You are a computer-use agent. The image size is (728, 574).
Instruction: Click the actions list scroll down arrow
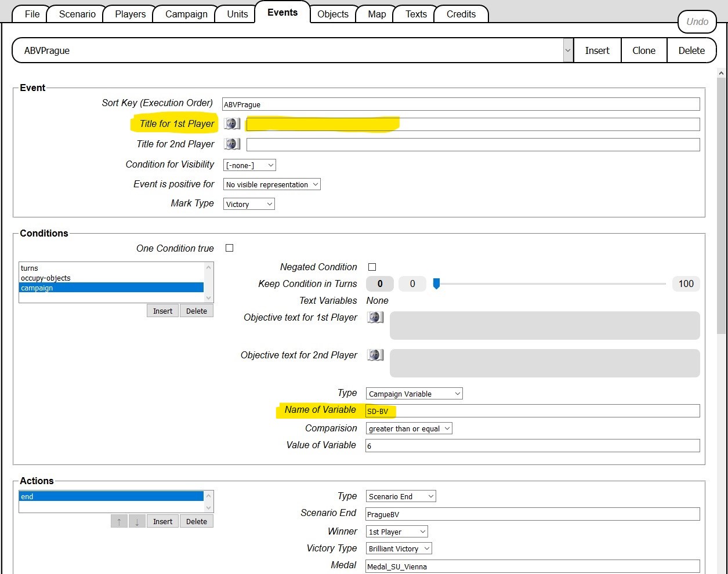209,508
